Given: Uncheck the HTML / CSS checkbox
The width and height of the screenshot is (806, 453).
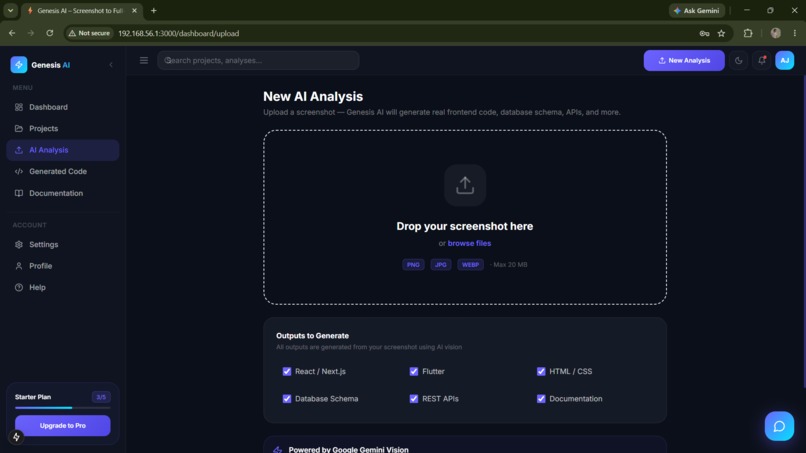Looking at the screenshot, I should pos(541,371).
